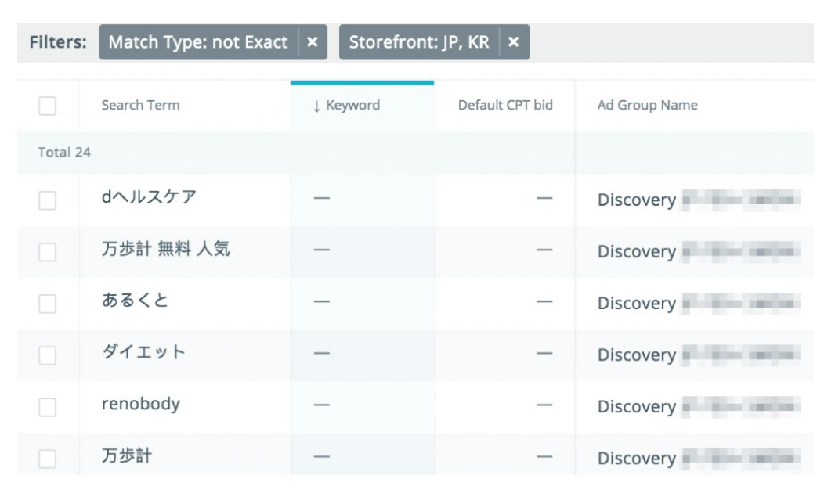835x504 pixels.
Task: Click the Discovery ad group in first row
Action: point(636,200)
